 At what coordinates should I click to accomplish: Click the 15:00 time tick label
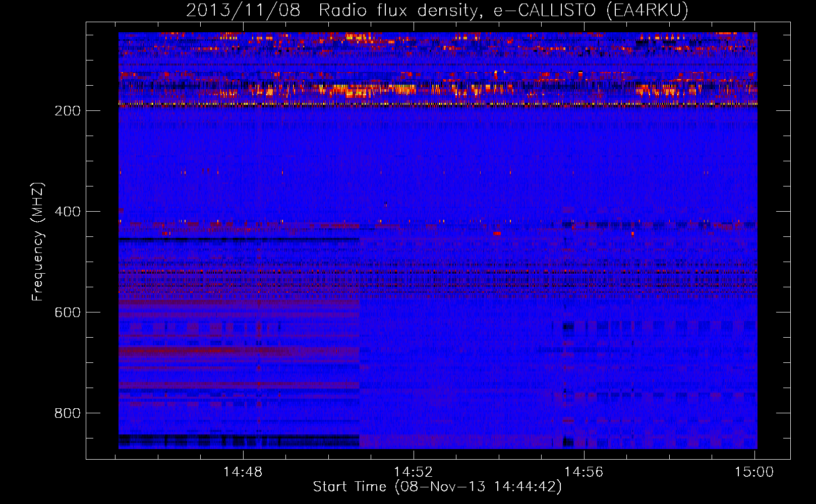coord(754,472)
